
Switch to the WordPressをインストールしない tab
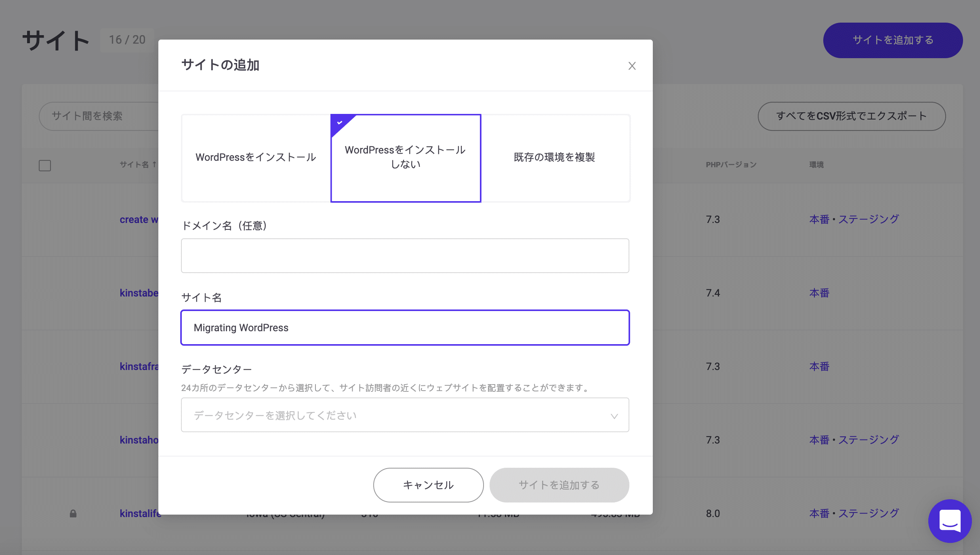(x=405, y=158)
